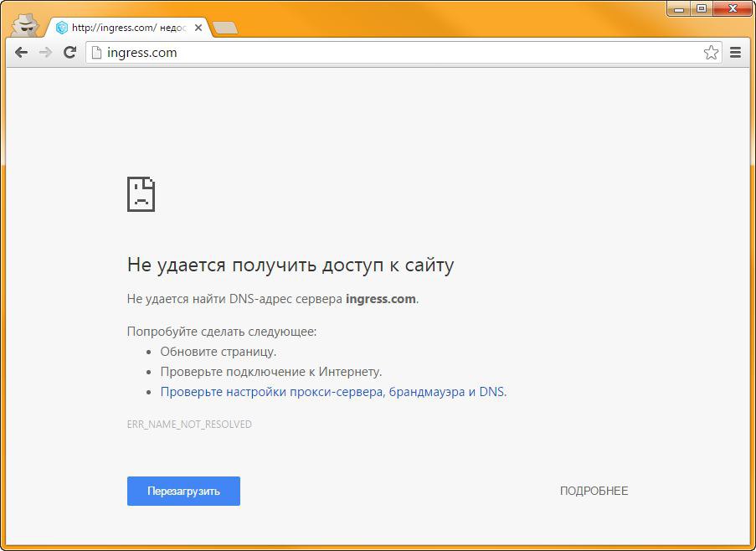Open the Chrome hamburger menu

(x=735, y=52)
